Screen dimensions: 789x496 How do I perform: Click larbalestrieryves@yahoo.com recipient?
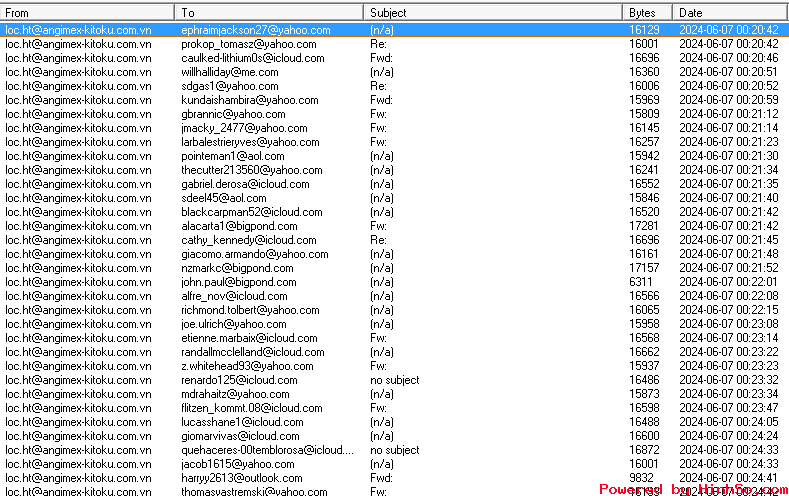pyautogui.click(x=250, y=142)
